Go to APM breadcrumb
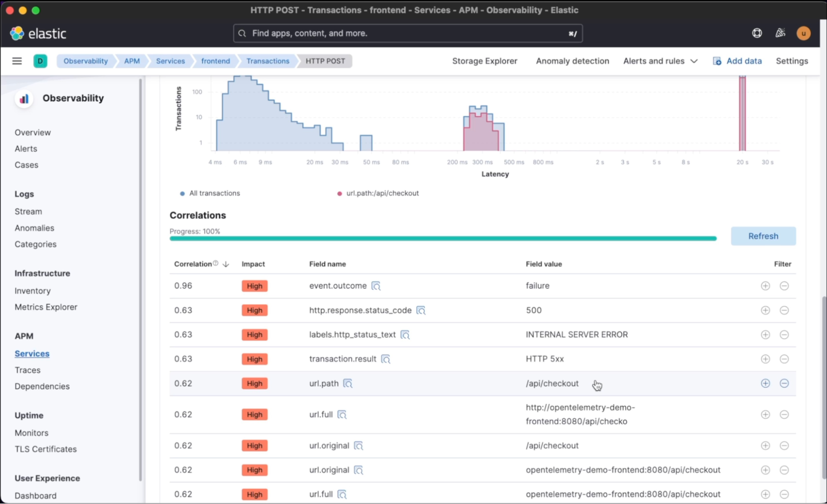This screenshot has height=504, width=827. point(132,61)
